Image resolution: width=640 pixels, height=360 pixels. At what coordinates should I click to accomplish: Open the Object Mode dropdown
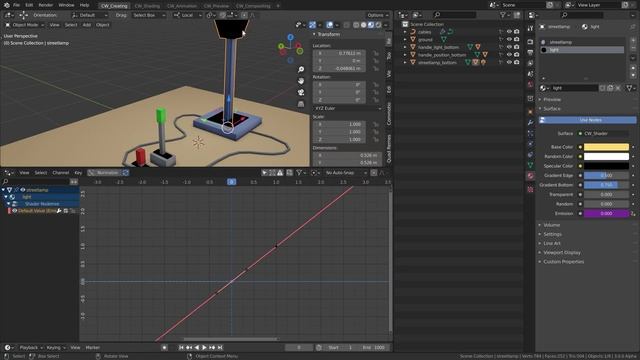pos(24,25)
